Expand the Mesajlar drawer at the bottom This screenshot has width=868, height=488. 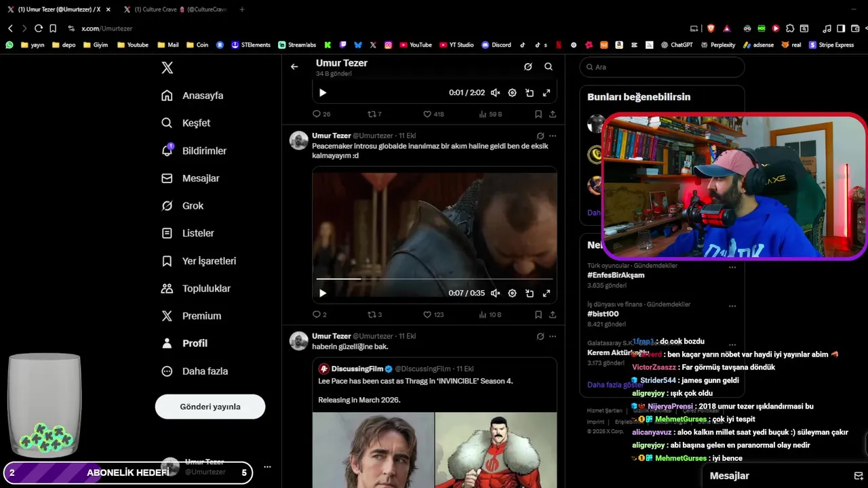click(785, 476)
